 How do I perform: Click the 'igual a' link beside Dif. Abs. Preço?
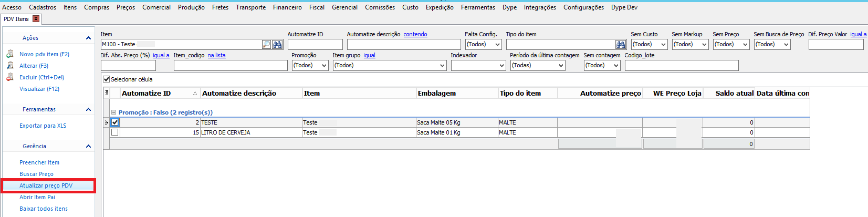[x=161, y=55]
